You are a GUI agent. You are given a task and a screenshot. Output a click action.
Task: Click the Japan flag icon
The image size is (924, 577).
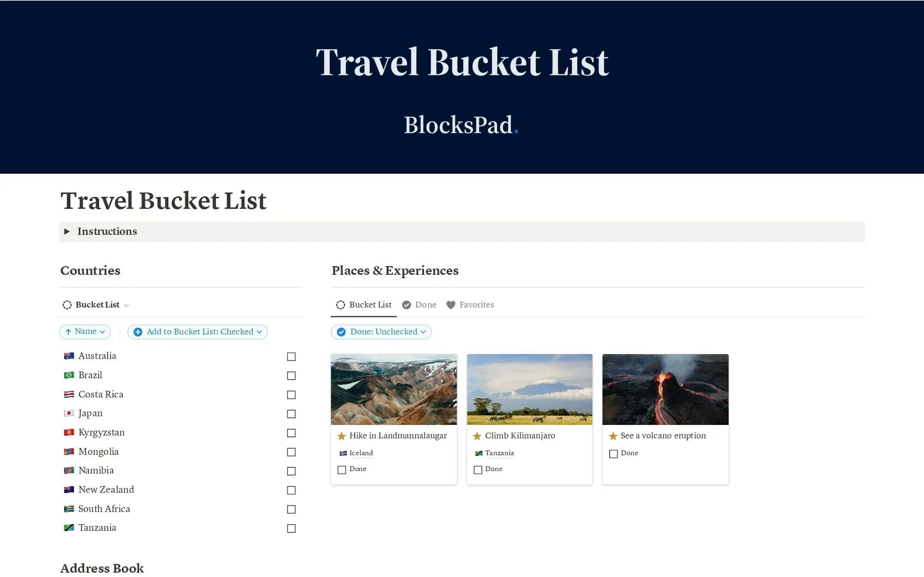pos(69,413)
